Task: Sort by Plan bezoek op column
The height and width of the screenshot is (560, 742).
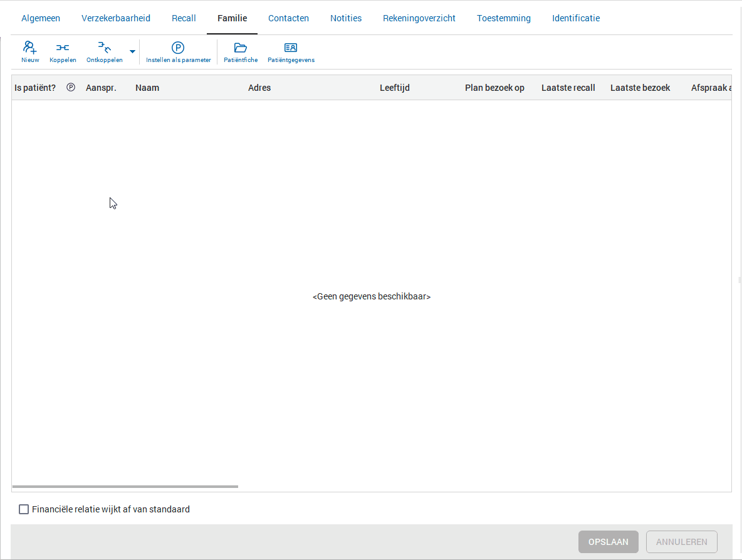Action: tap(494, 88)
